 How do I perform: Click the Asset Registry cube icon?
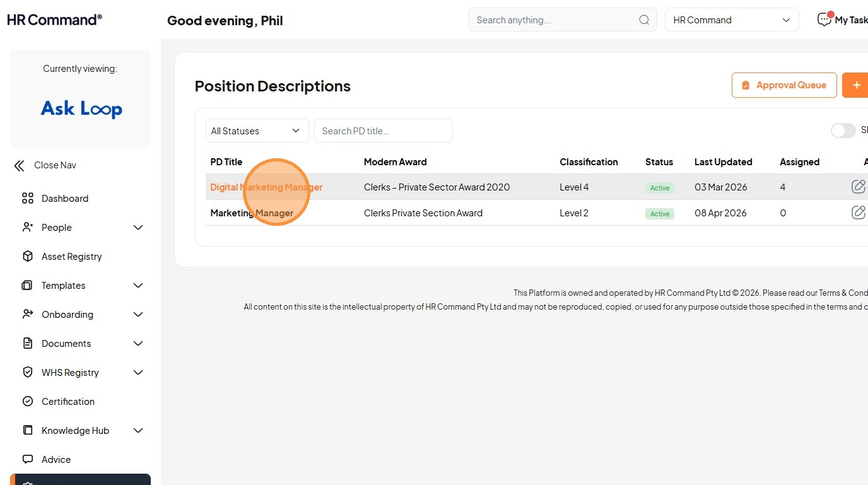click(28, 257)
